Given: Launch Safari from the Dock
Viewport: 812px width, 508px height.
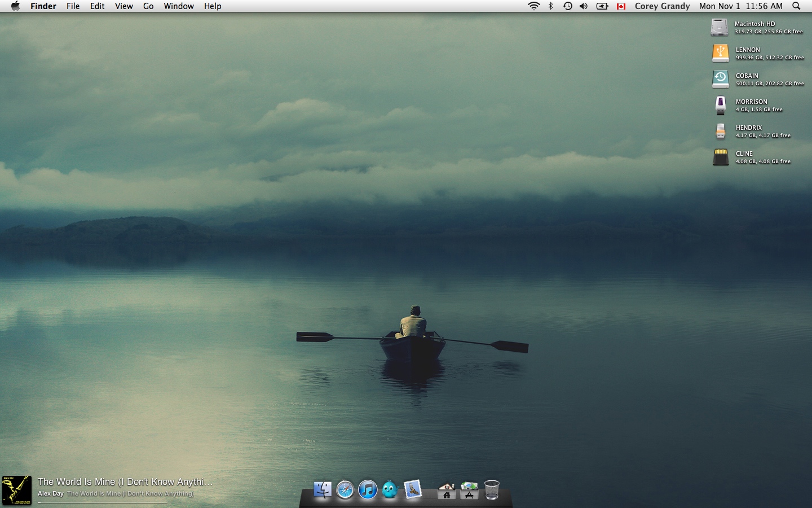Looking at the screenshot, I should point(345,489).
